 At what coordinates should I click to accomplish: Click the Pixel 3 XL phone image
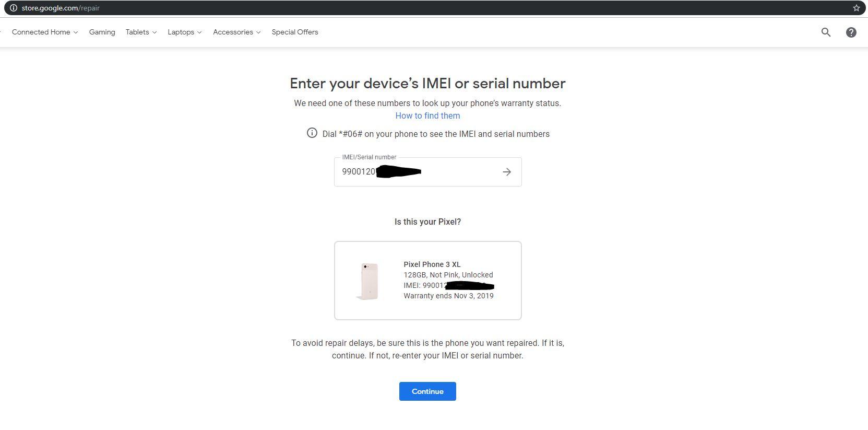(368, 281)
